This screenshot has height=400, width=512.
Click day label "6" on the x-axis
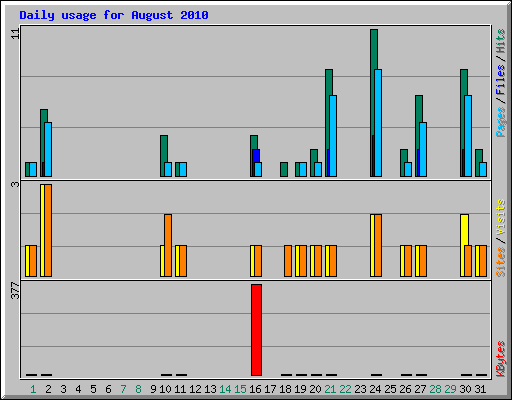click(108, 389)
